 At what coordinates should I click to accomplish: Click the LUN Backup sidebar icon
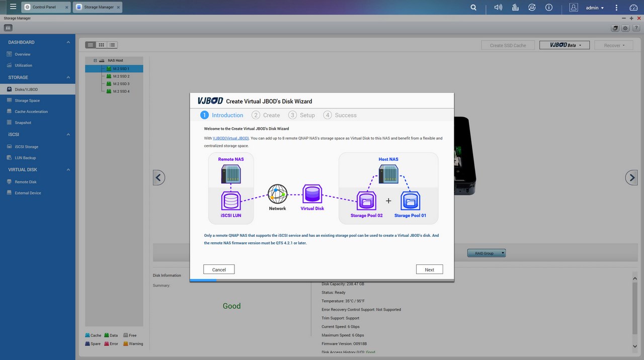tap(9, 158)
